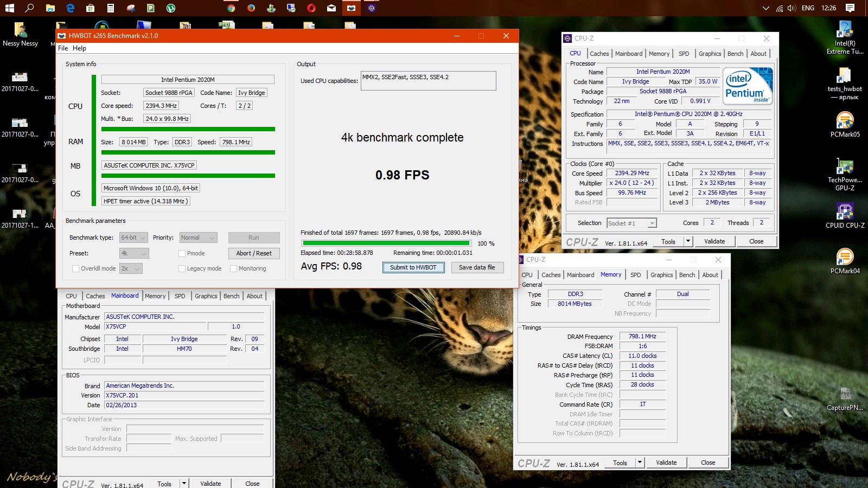The image size is (868, 488).
Task: Click the ENG language indicator
Action: click(808, 8)
